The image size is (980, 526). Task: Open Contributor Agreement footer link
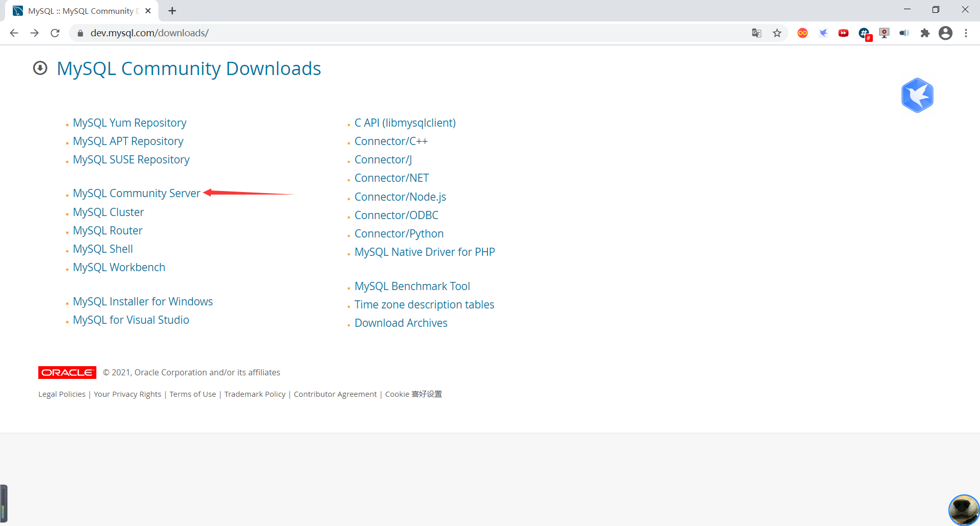pyautogui.click(x=335, y=394)
